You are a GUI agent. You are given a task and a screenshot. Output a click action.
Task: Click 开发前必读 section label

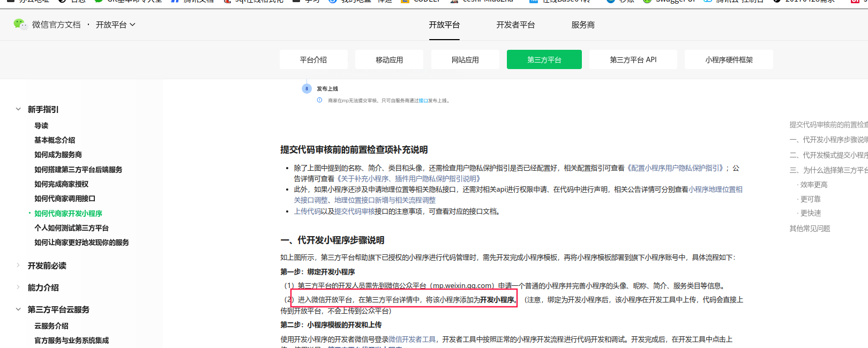click(47, 266)
